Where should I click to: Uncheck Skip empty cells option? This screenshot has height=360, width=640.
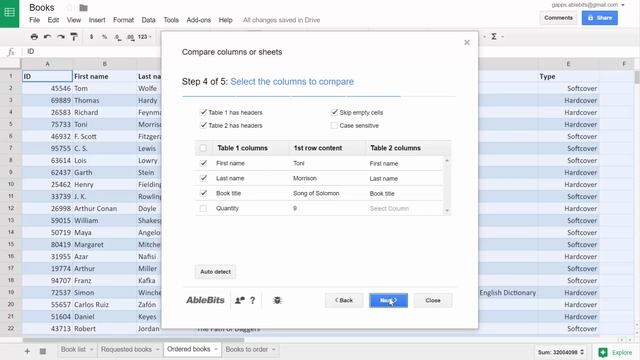point(334,112)
